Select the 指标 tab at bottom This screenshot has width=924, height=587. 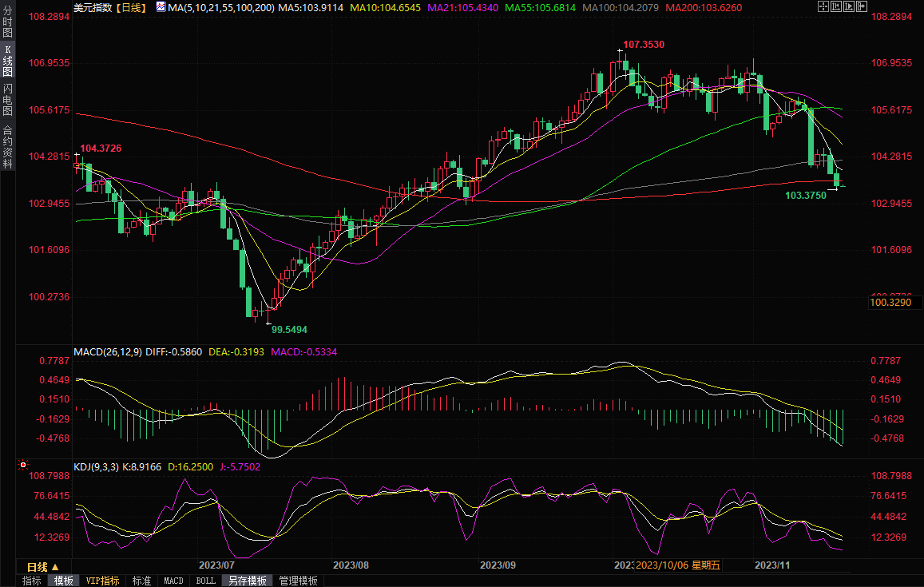click(x=31, y=581)
